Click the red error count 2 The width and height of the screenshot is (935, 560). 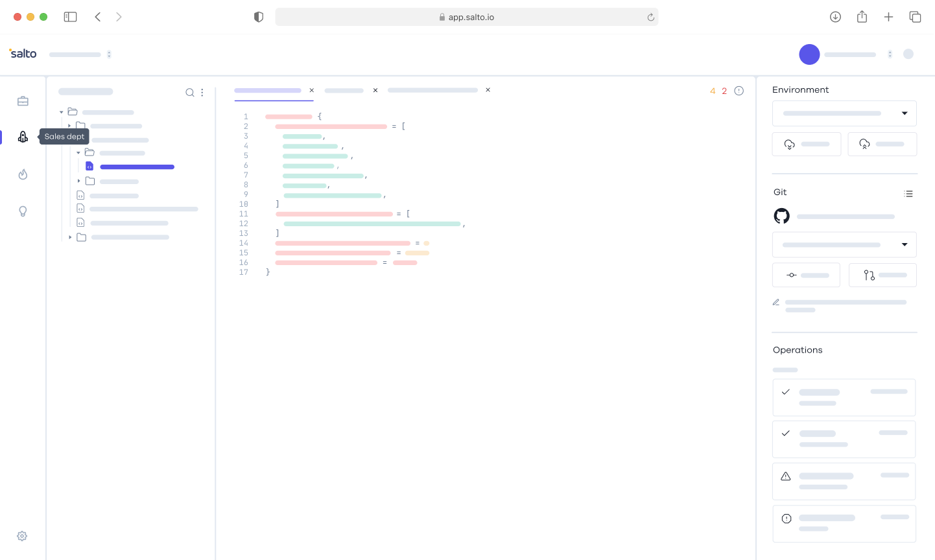(x=724, y=91)
